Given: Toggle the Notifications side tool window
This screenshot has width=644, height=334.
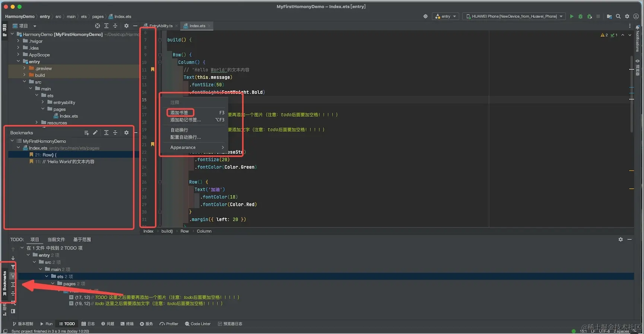Looking at the screenshot, I should (637, 39).
